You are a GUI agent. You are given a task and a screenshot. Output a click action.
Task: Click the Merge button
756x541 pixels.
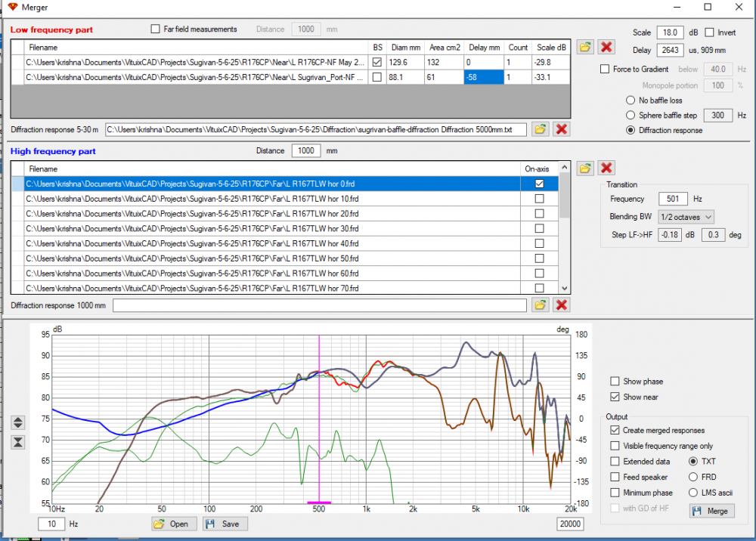tap(711, 512)
